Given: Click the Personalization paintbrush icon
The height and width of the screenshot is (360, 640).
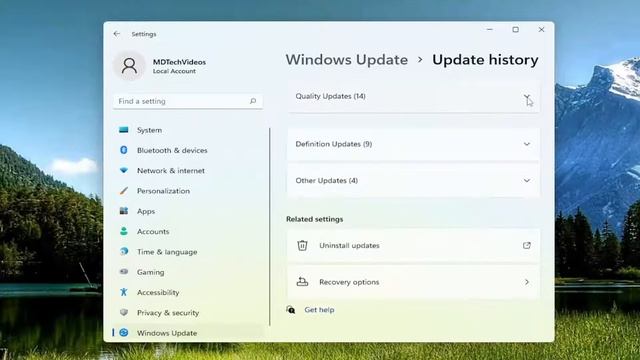Looking at the screenshot, I should [x=124, y=191].
